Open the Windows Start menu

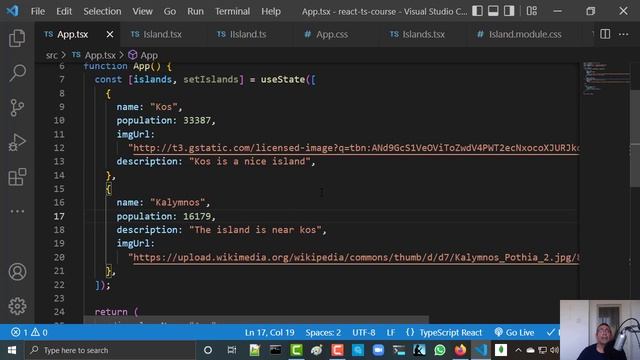(x=12, y=350)
